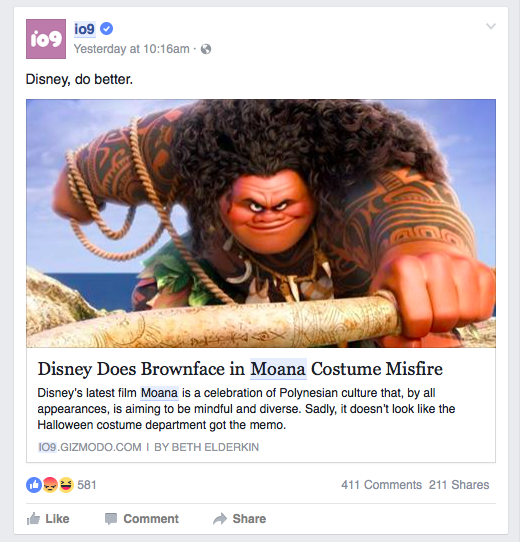This screenshot has height=542, width=525.
Task: Click the highlighted Moana word in description
Action: (159, 393)
